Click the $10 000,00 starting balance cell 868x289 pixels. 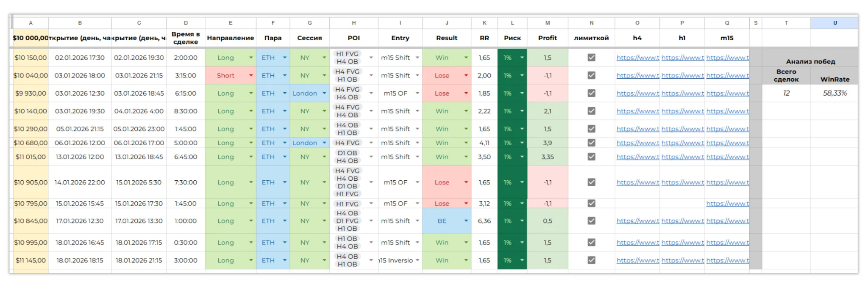31,38
